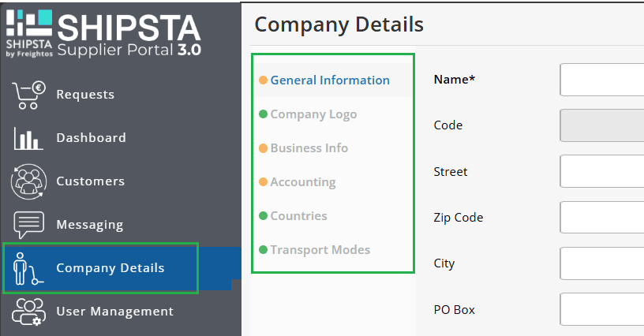The width and height of the screenshot is (644, 336).
Task: Click the green status dot beside Company Logo
Action: point(264,114)
